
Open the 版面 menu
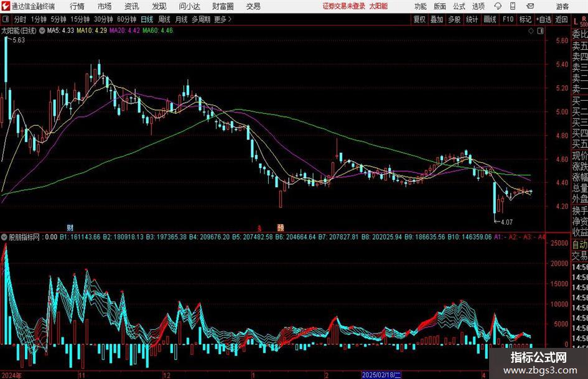pyautogui.click(x=440, y=6)
